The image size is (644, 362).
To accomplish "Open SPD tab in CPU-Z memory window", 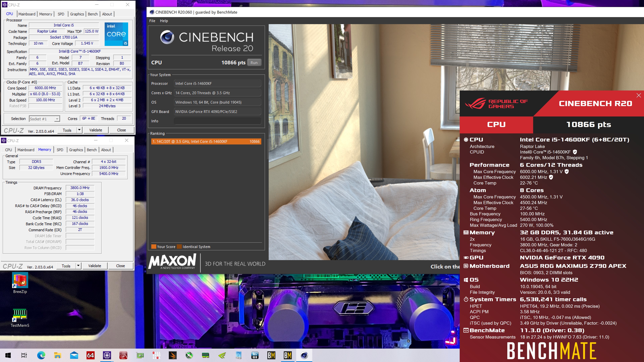I will 60,150.
